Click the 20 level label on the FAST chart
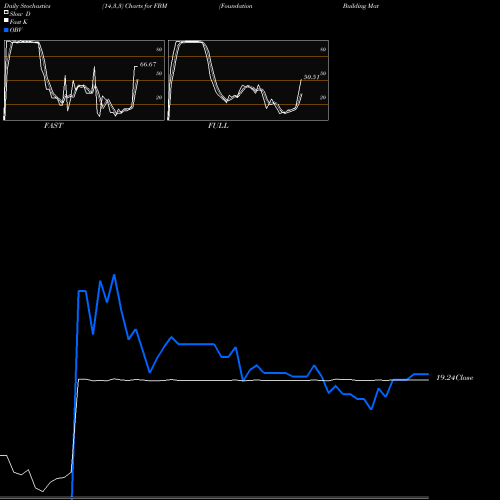The height and width of the screenshot is (500, 500). pos(159,97)
